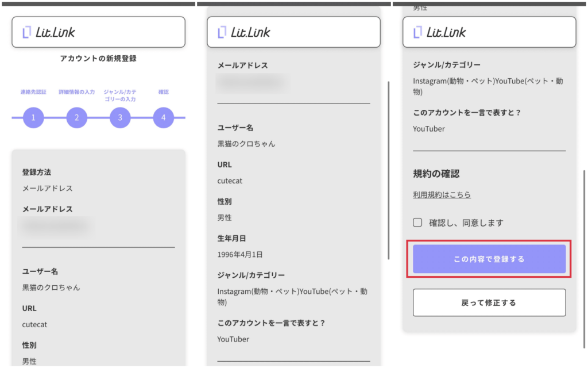The width and height of the screenshot is (588, 368).
Task: Check the 確認し、同意します agreement checkbox
Action: [x=417, y=223]
